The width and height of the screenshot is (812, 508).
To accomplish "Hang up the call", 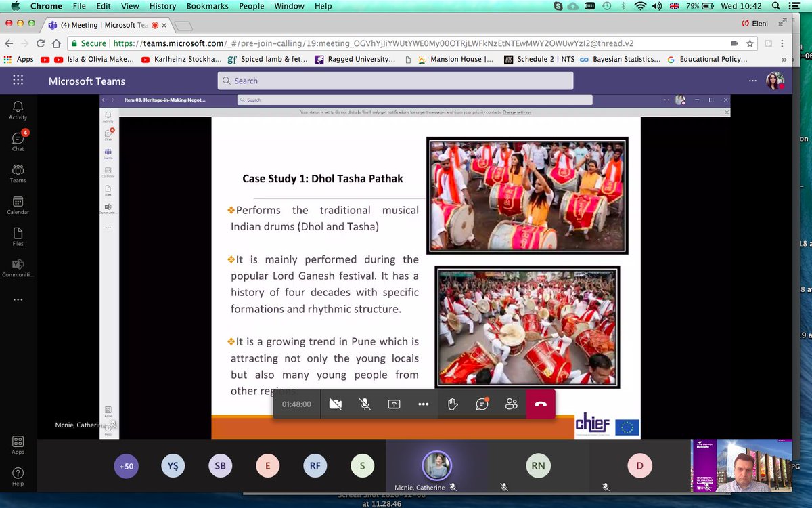I will pos(540,404).
